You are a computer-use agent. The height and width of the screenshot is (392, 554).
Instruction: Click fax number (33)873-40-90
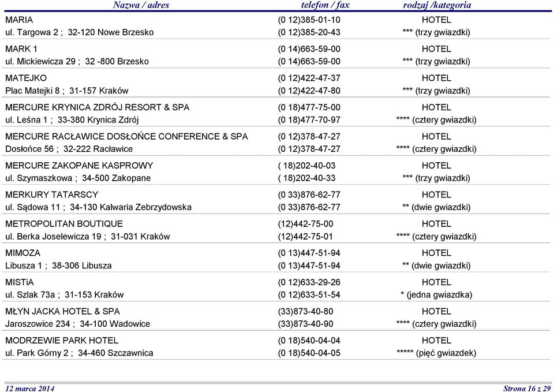point(306,324)
